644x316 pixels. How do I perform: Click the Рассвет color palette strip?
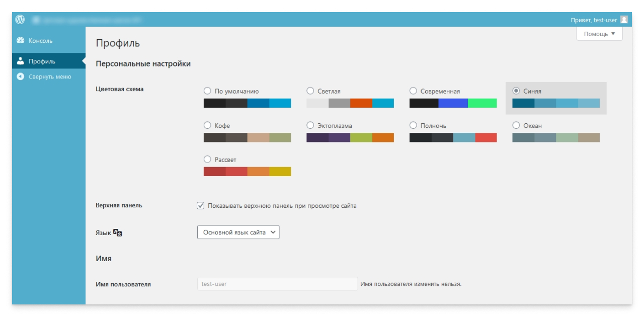click(247, 172)
